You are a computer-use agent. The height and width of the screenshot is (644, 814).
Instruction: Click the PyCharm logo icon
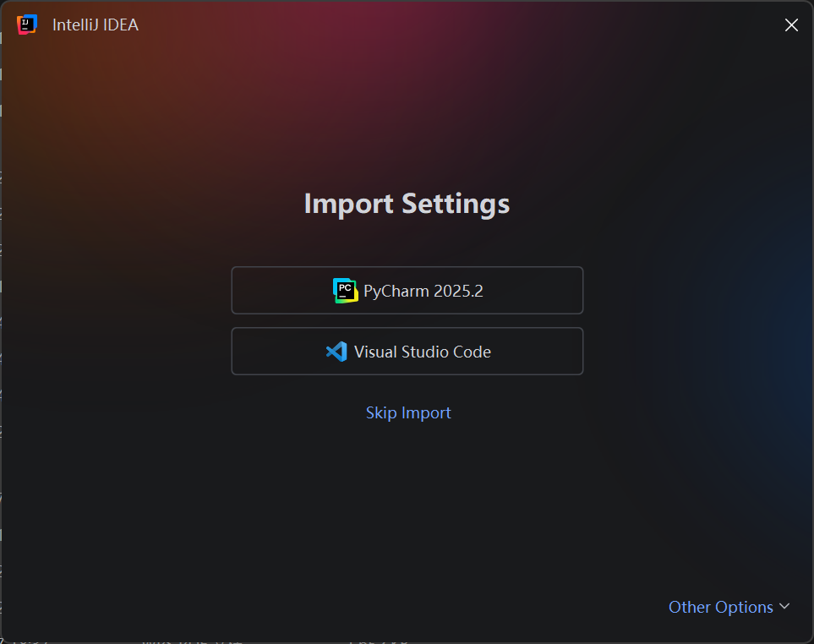coord(345,291)
